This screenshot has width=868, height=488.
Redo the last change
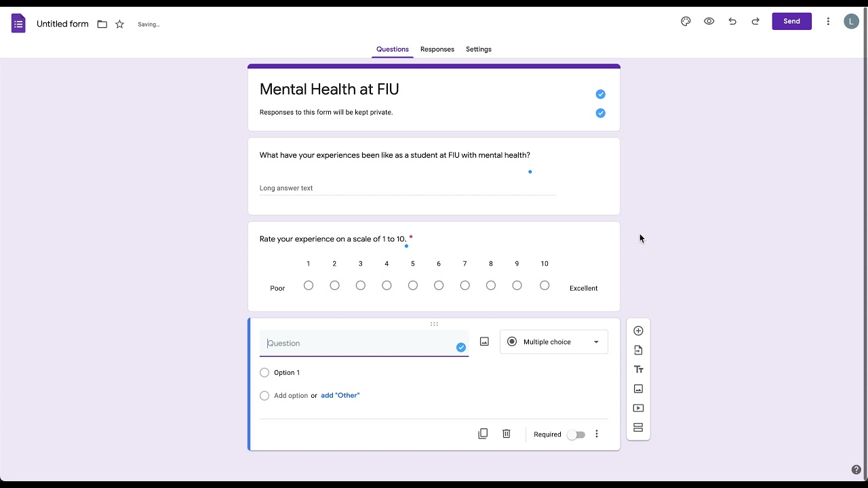click(755, 21)
